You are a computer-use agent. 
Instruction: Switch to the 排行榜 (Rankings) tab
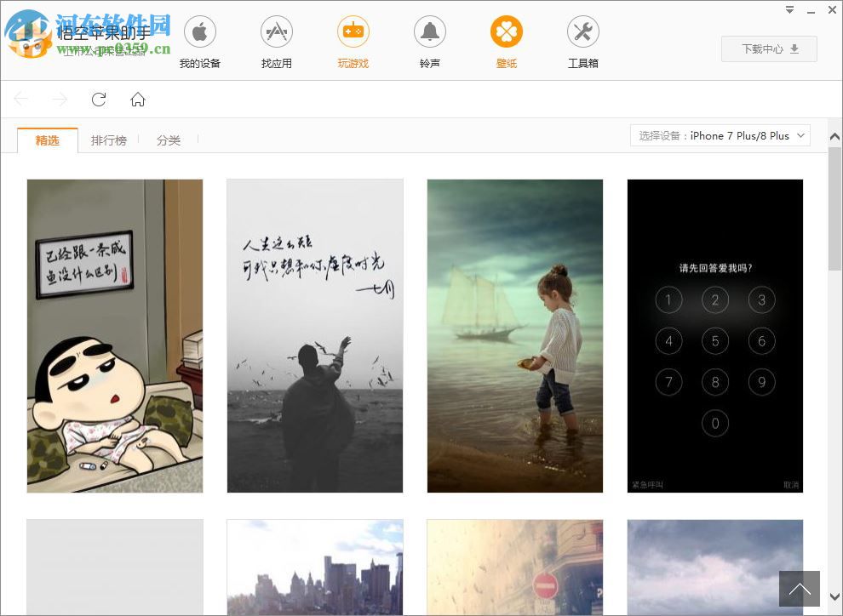coord(109,140)
